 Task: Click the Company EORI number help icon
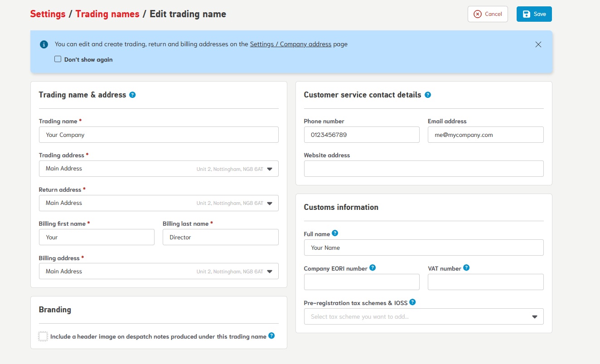click(373, 267)
